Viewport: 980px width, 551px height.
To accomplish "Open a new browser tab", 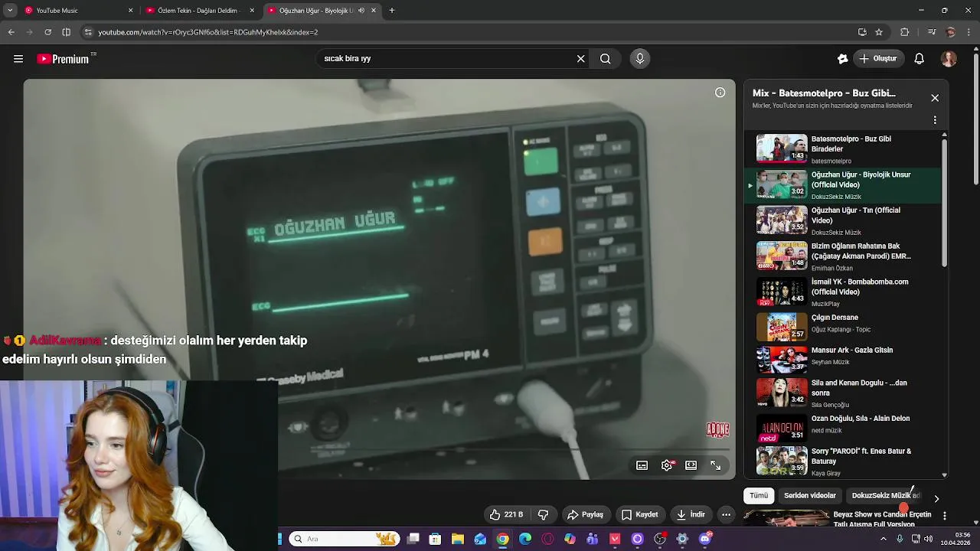I will [392, 11].
